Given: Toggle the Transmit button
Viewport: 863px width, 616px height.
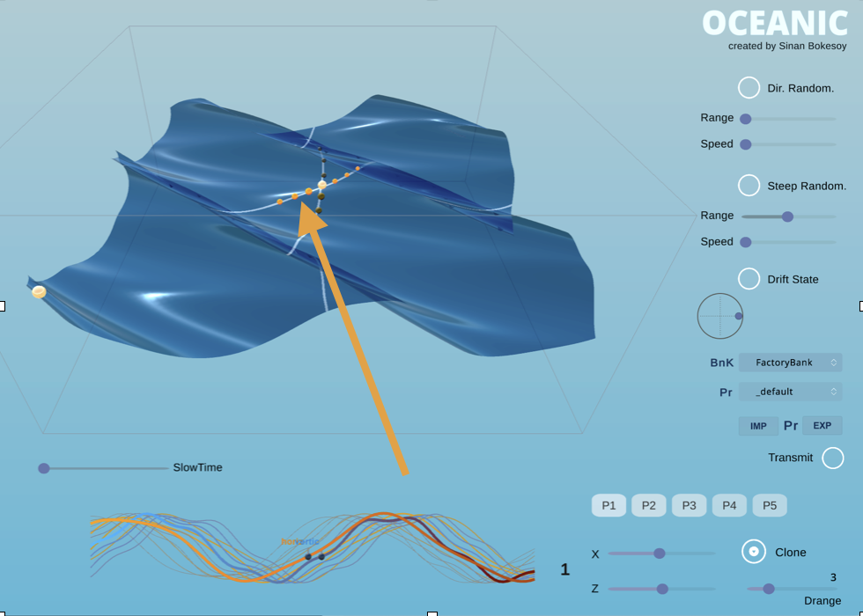Looking at the screenshot, I should [x=832, y=458].
